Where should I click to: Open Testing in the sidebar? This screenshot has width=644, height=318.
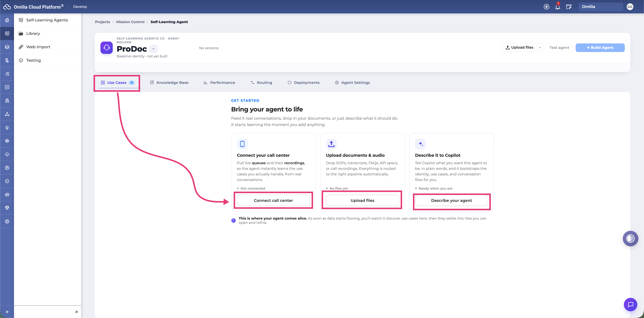click(48, 60)
